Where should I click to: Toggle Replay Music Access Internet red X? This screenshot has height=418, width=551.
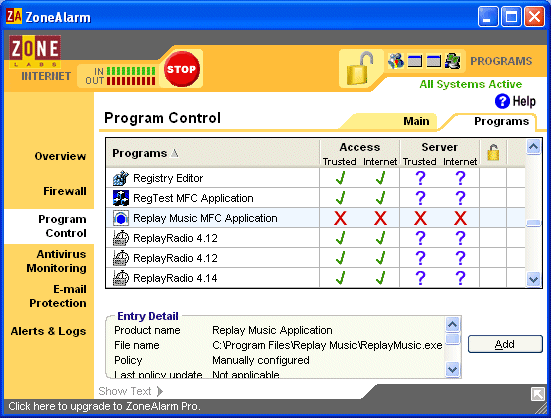point(380,218)
